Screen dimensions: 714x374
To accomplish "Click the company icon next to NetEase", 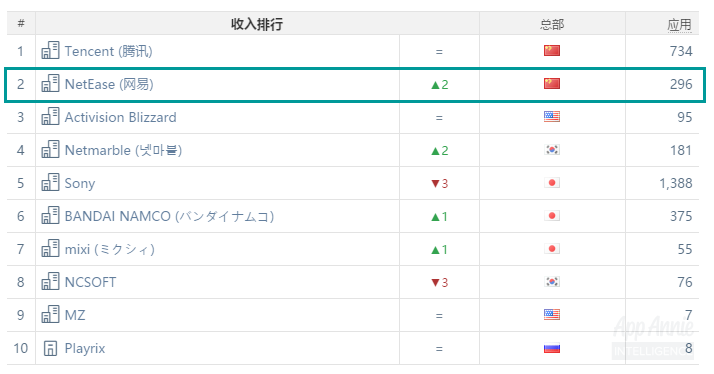I will tap(50, 84).
